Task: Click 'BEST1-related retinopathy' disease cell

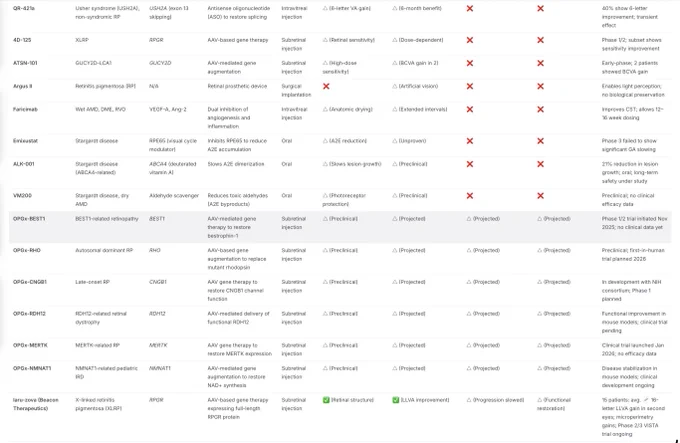Action: pos(107,219)
